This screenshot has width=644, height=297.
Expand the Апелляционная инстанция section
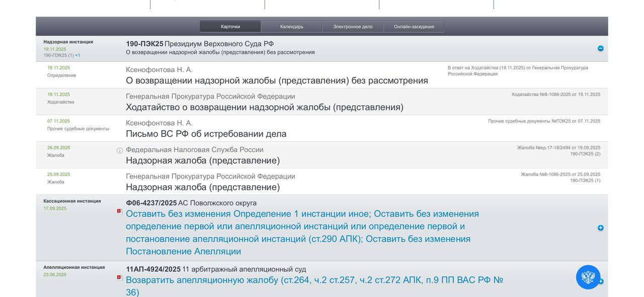[x=602, y=281]
